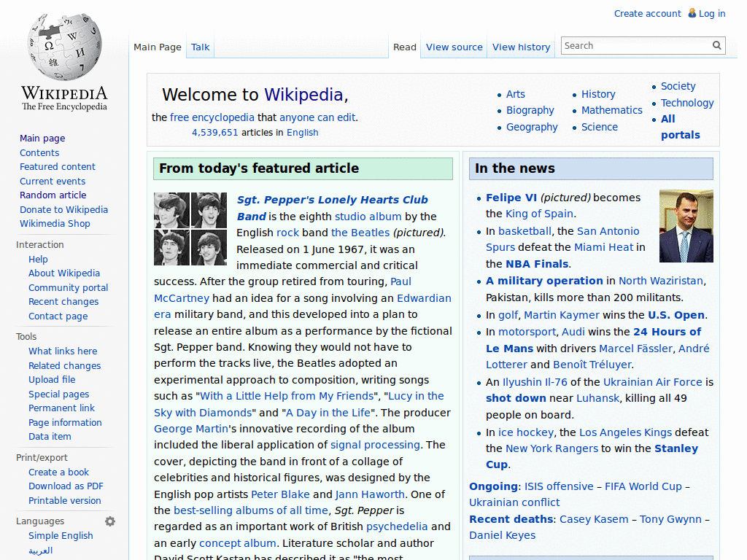This screenshot has height=560, width=747.
Task: Click the Upload file link
Action: tap(52, 379)
